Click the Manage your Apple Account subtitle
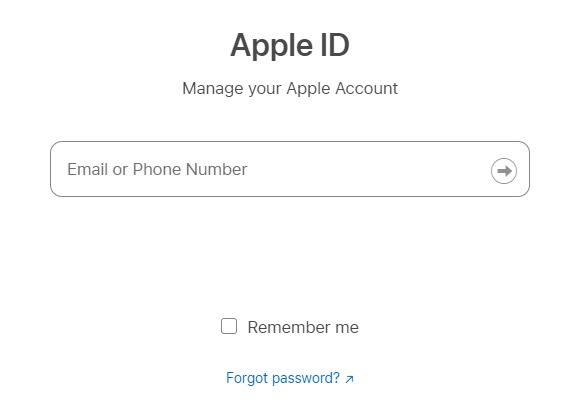This screenshot has height=410, width=563. click(x=290, y=88)
